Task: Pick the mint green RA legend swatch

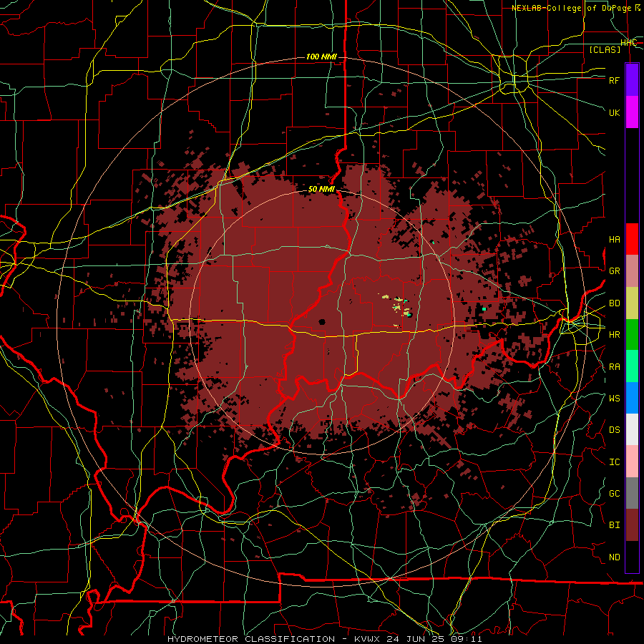Action: (632, 366)
